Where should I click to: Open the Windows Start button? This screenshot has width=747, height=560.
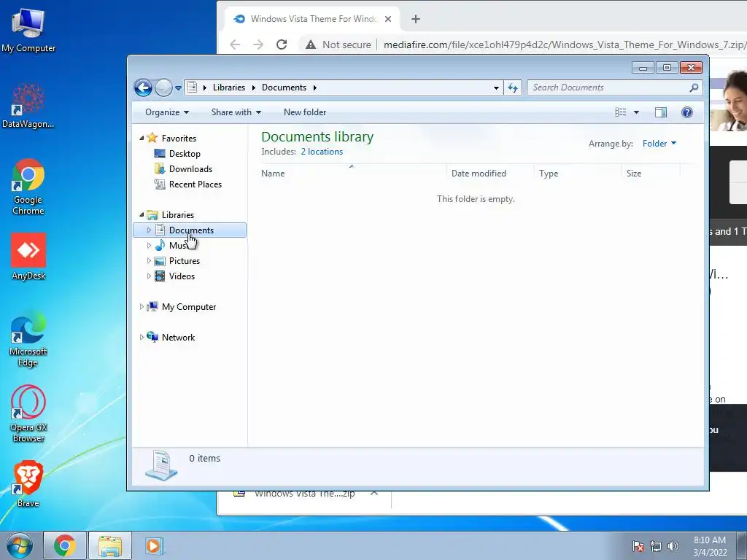click(19, 545)
